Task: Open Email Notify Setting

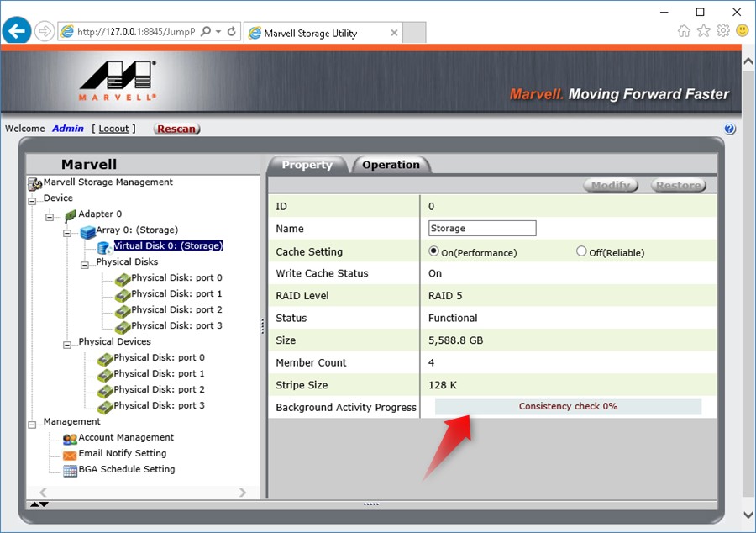Action: (x=69, y=454)
